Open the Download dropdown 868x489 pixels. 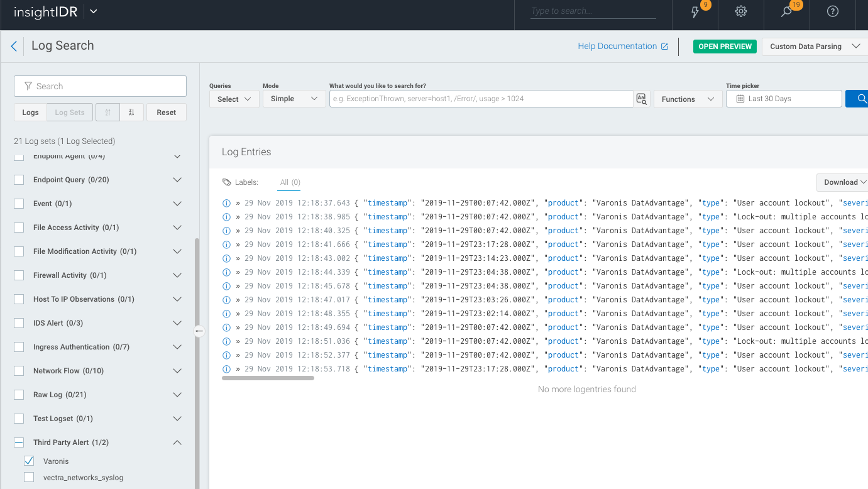coord(842,182)
